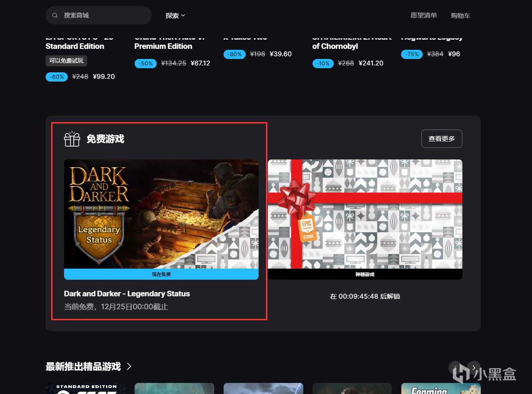Viewport: 532px width, 394px height.
Task: Click the -75% discount badge
Action: pyautogui.click(x=412, y=54)
